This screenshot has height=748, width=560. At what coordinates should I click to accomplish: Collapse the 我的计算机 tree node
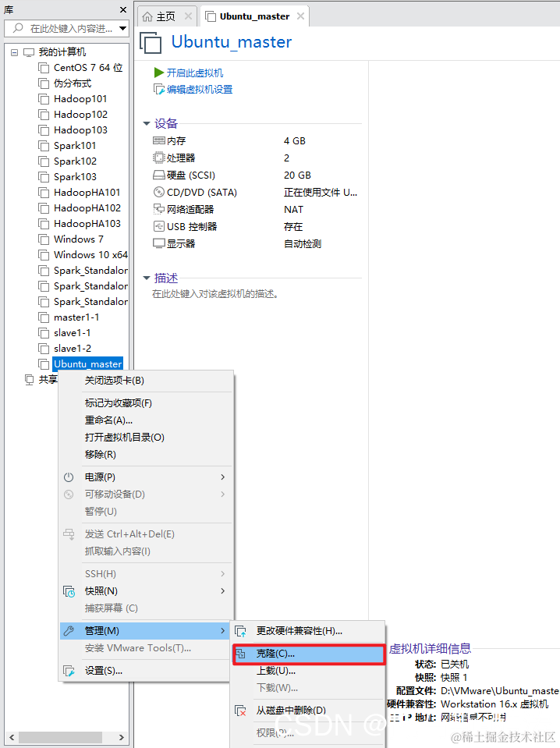coord(14,52)
